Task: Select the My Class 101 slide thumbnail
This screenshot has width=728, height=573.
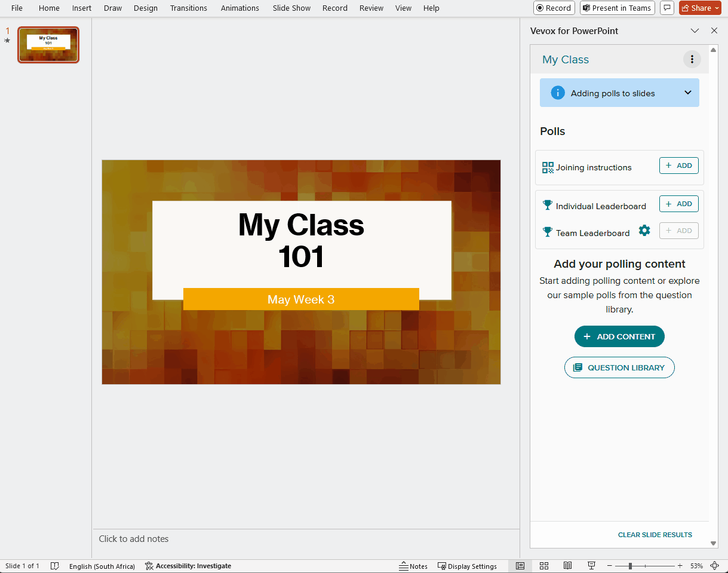Action: point(48,44)
